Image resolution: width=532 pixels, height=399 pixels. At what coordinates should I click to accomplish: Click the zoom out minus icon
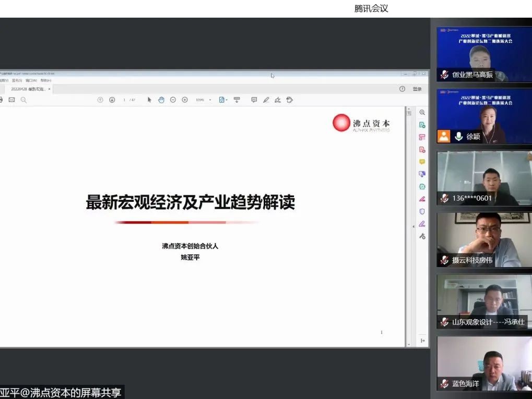(173, 100)
